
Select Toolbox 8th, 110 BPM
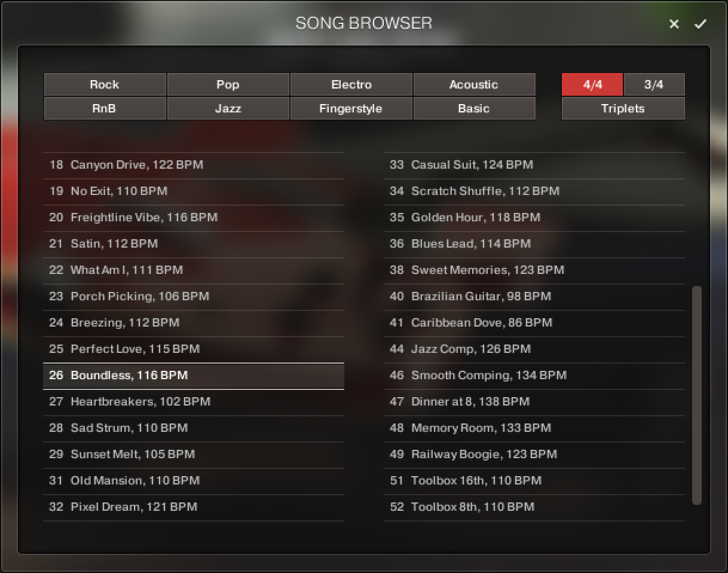pos(533,507)
